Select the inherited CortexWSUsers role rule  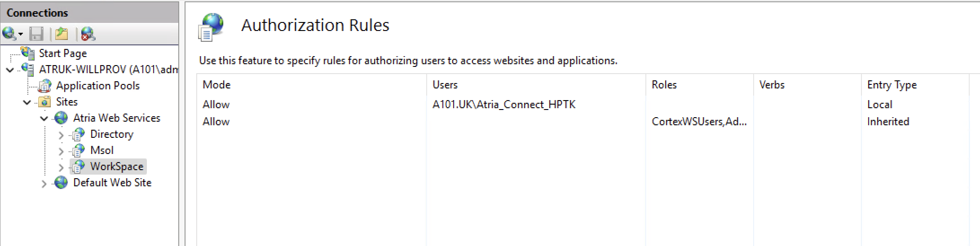point(699,122)
